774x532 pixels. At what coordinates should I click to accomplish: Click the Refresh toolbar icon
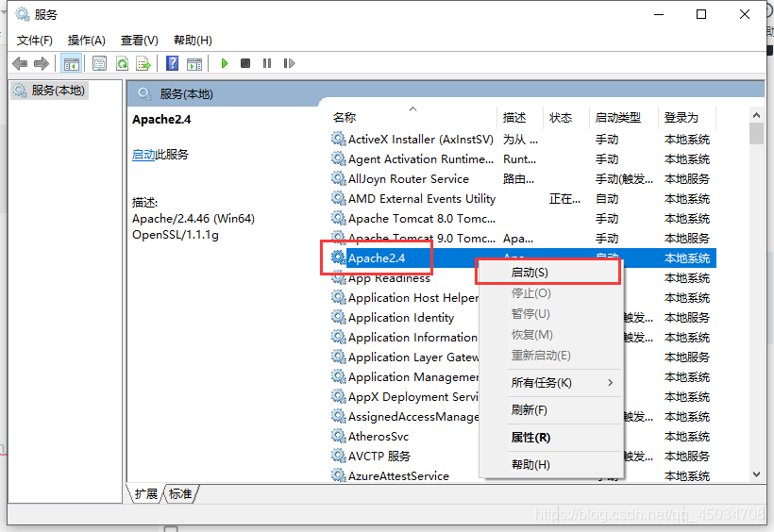pyautogui.click(x=122, y=63)
